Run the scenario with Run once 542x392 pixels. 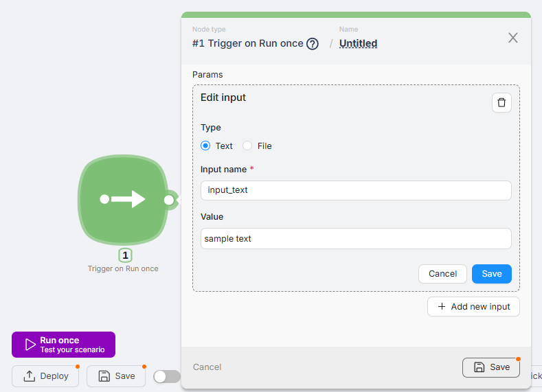click(x=63, y=345)
